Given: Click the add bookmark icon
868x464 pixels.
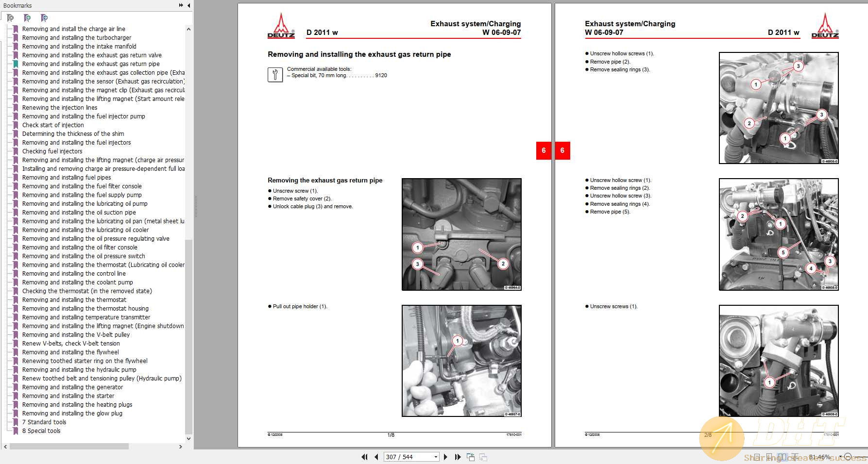Looking at the screenshot, I should pos(28,18).
